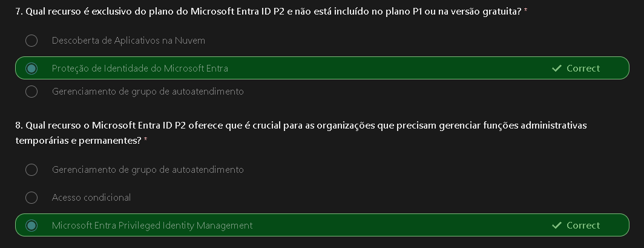Click the "Microsoft Entra Privileged Identity Management" label
644x248 pixels.
pyautogui.click(x=152, y=226)
